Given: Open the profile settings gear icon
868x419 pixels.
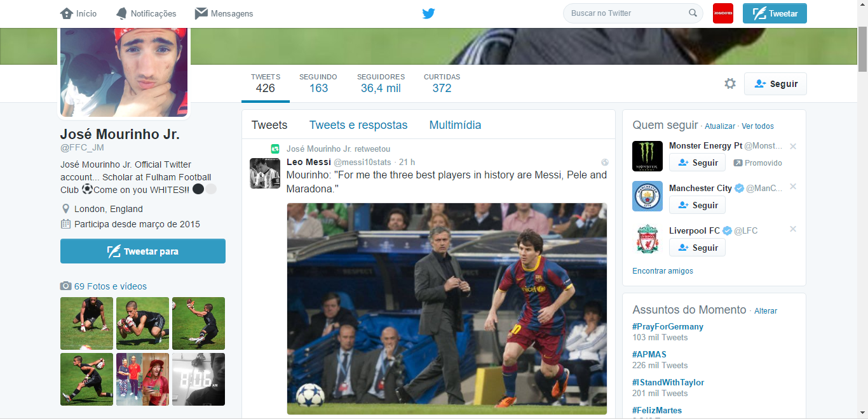Looking at the screenshot, I should tap(729, 83).
